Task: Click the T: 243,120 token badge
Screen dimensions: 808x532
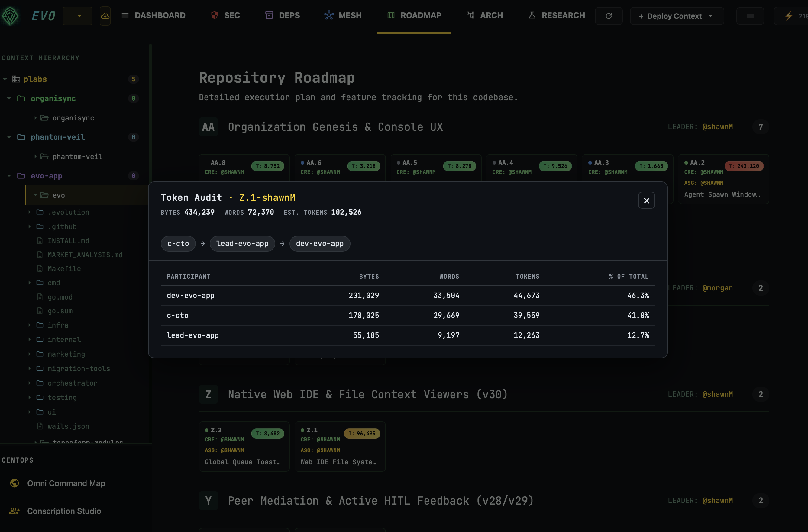Action: point(744,166)
